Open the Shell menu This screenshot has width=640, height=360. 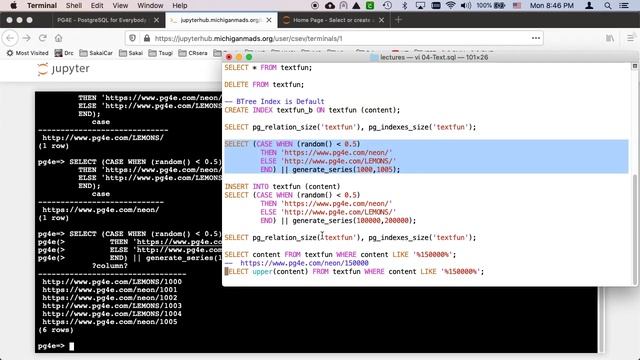click(74, 5)
